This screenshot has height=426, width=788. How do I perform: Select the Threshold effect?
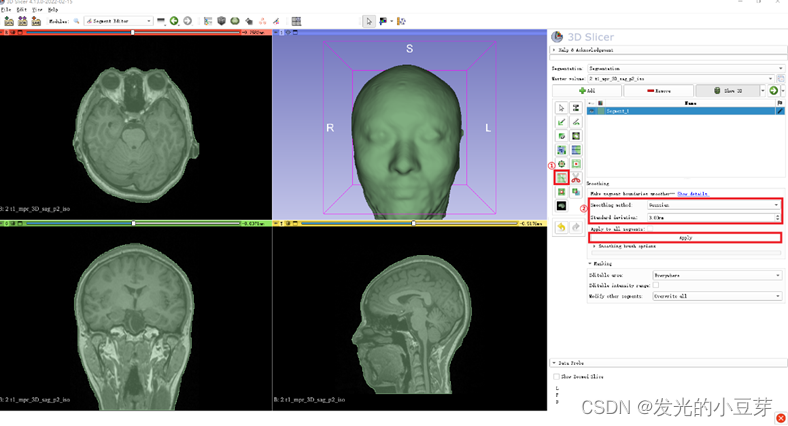click(576, 108)
